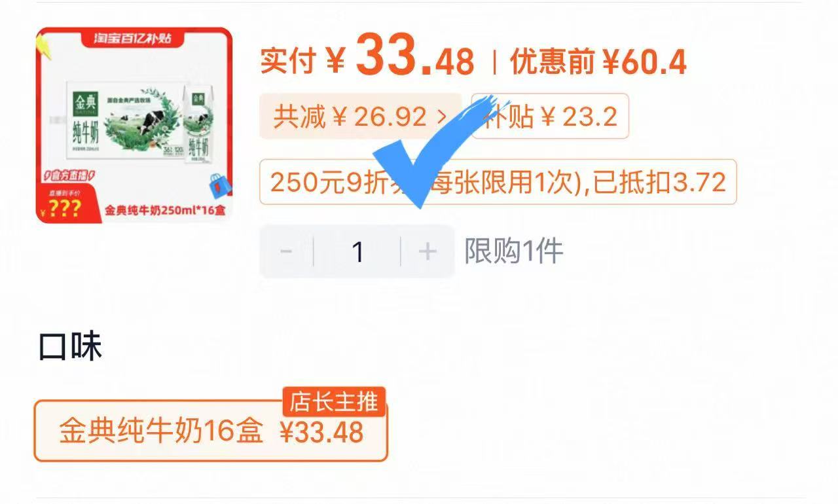Image resolution: width=838 pixels, height=504 pixels.
Task: Select the quantity field showing 1
Action: (x=357, y=251)
